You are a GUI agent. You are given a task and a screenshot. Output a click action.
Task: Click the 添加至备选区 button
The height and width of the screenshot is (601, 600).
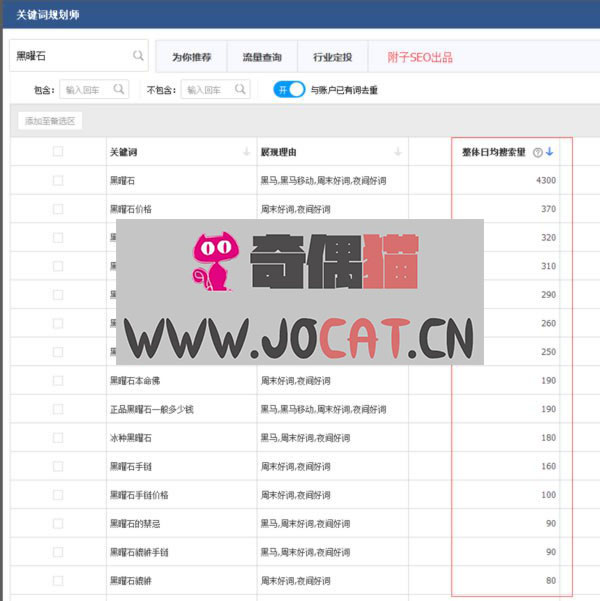coord(50,121)
